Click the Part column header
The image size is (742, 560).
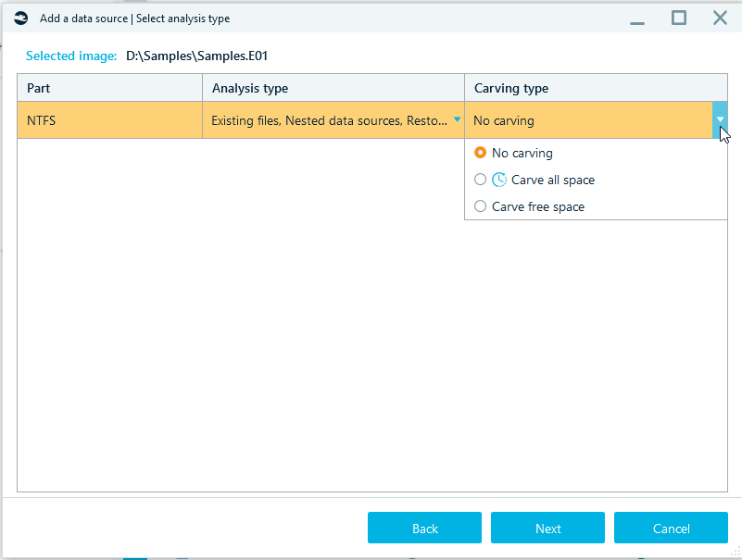click(110, 88)
